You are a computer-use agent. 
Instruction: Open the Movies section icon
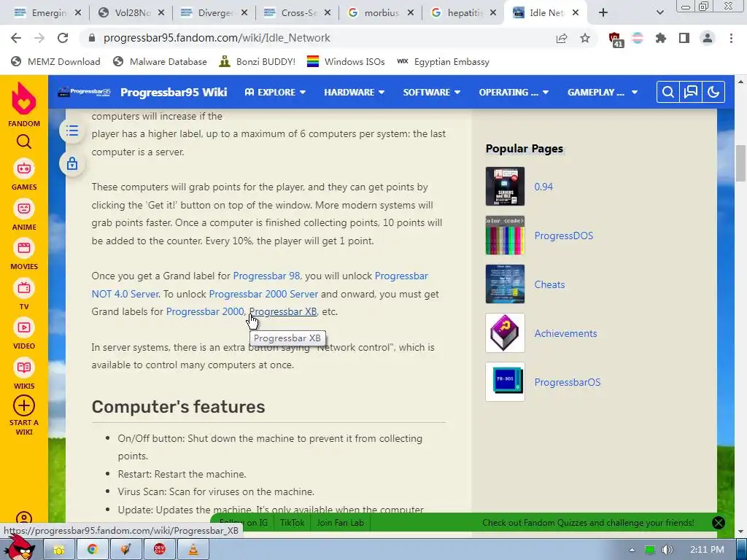[24, 248]
